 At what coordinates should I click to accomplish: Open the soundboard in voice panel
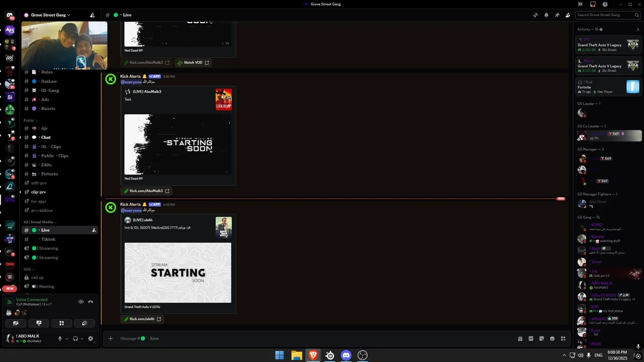pyautogui.click(x=85, y=323)
